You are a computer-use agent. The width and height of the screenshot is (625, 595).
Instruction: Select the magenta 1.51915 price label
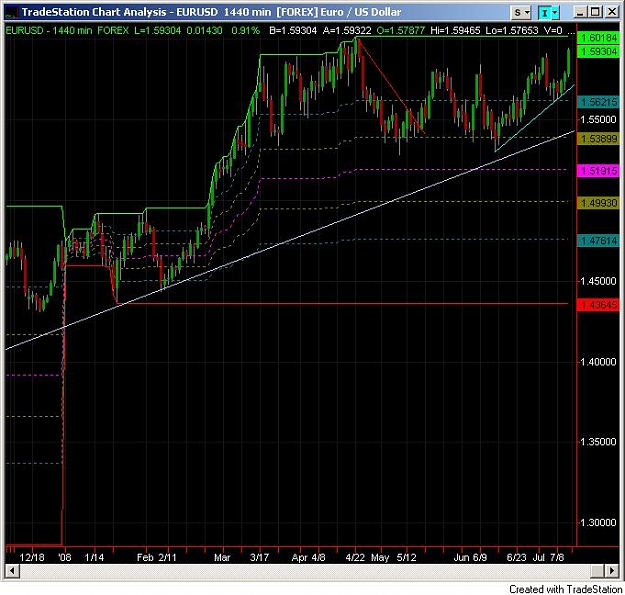tap(598, 171)
